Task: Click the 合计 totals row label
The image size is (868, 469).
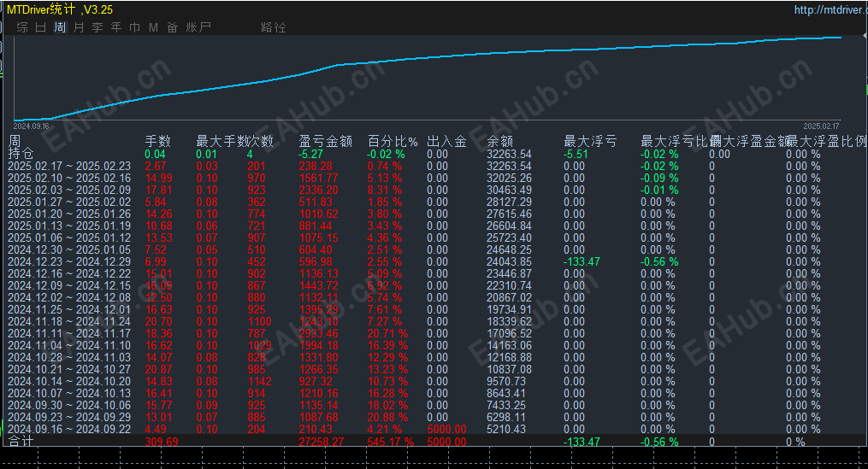Action: coord(21,441)
